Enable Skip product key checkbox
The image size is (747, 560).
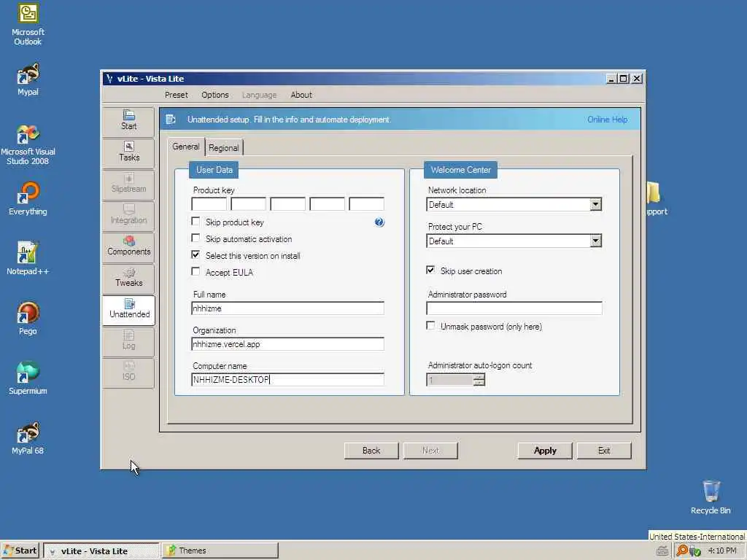coord(196,222)
